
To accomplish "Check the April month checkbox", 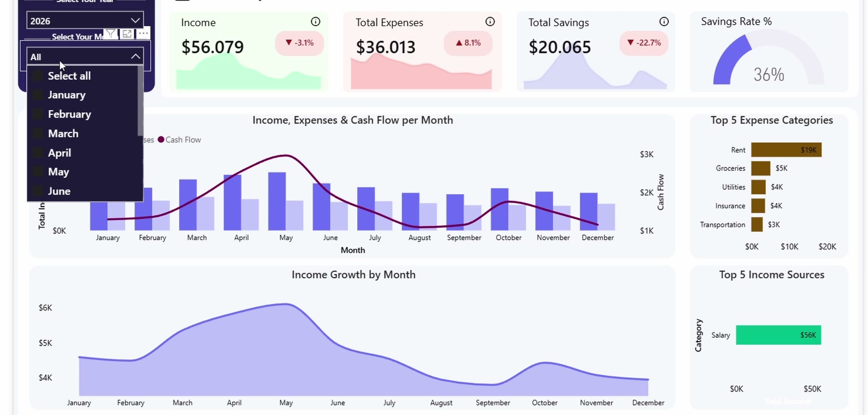I will pos(38,153).
